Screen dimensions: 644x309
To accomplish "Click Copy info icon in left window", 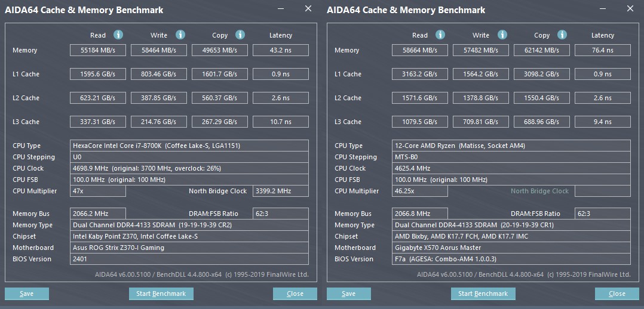I will coord(240,35).
